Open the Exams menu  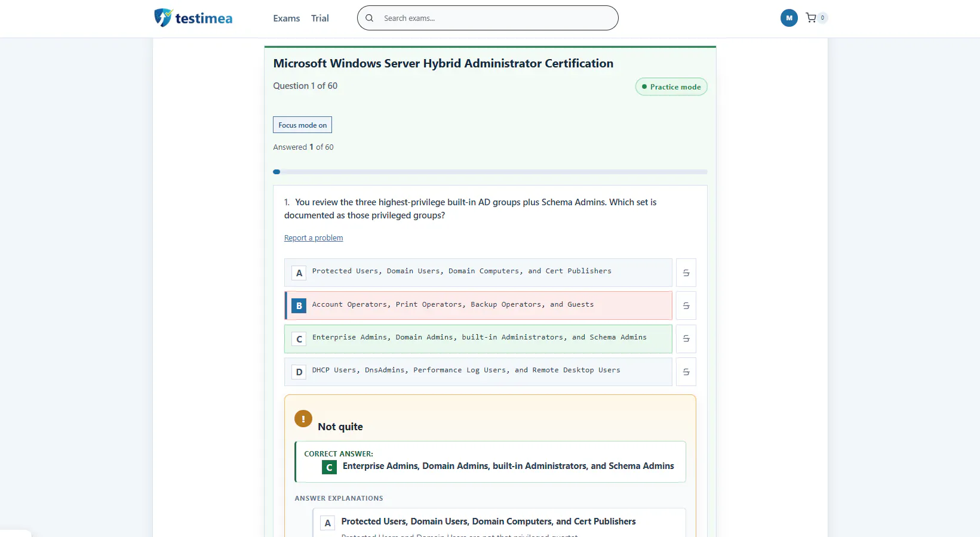point(287,18)
